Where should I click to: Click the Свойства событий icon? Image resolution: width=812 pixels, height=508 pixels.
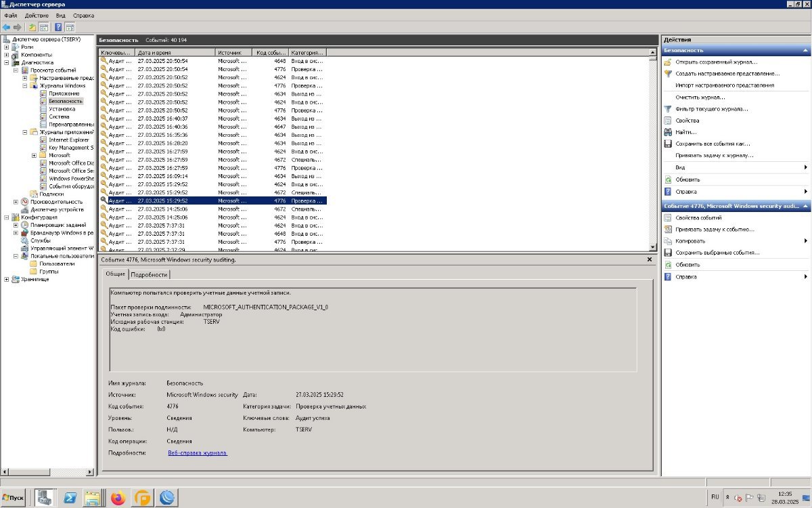(x=668, y=217)
